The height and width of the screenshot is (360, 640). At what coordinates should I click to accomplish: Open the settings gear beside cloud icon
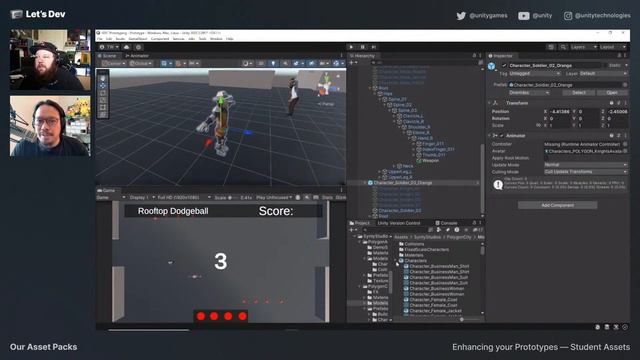click(138, 47)
